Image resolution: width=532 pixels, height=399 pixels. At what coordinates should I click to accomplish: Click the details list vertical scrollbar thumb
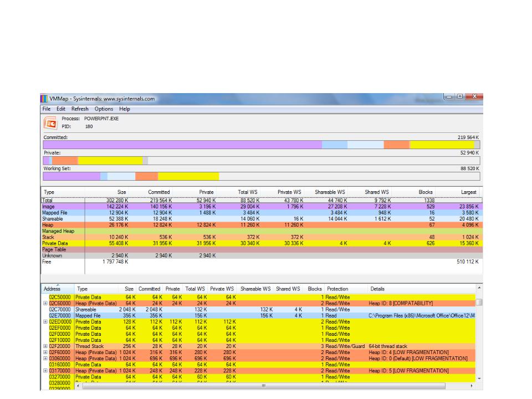point(479,301)
